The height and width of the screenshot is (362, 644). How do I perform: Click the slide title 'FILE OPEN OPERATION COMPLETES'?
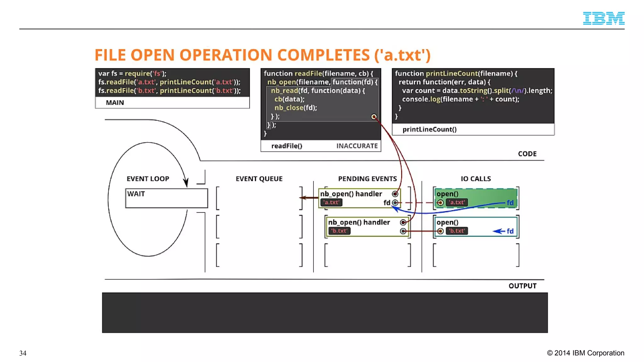point(263,55)
